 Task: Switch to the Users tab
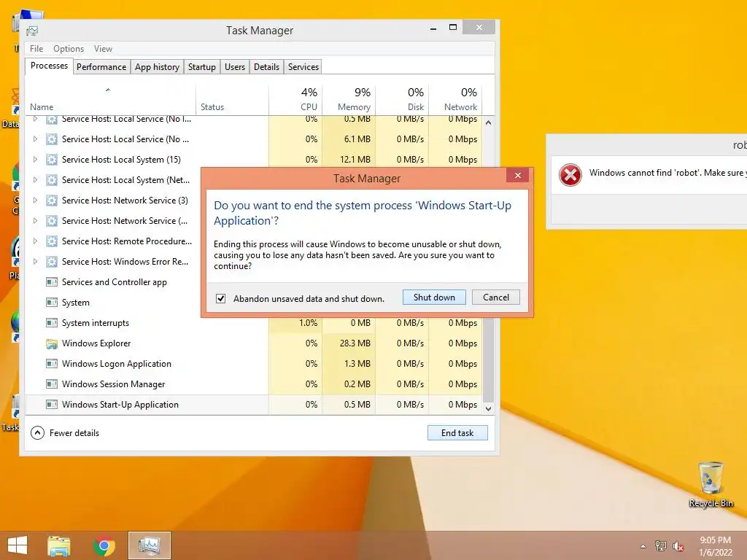pos(235,66)
